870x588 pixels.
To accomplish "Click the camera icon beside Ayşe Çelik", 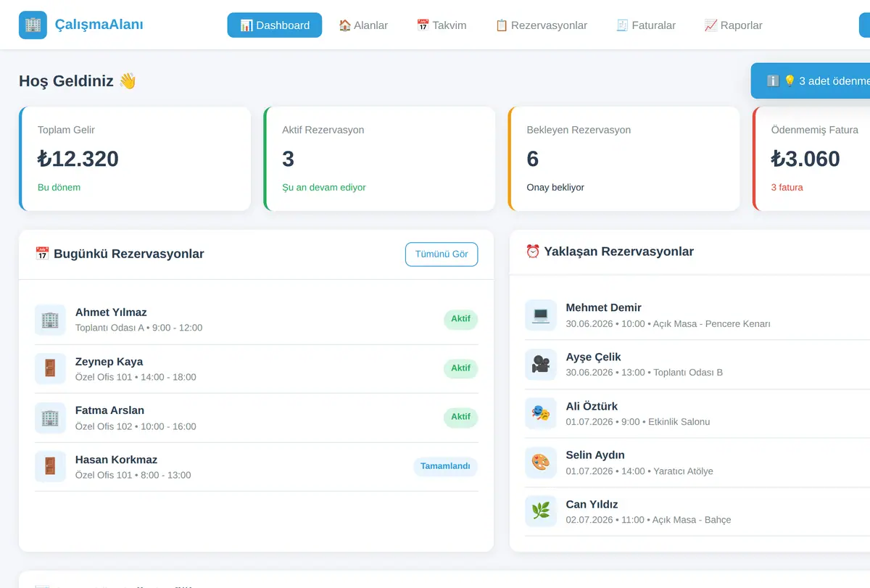I will [541, 364].
